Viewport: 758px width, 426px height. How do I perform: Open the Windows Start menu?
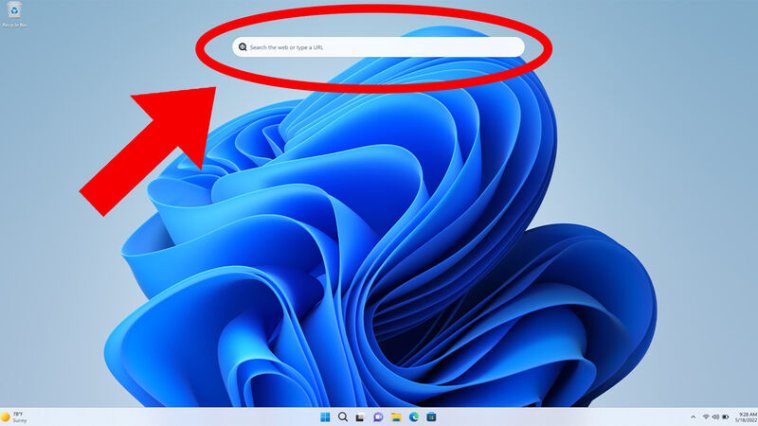325,417
